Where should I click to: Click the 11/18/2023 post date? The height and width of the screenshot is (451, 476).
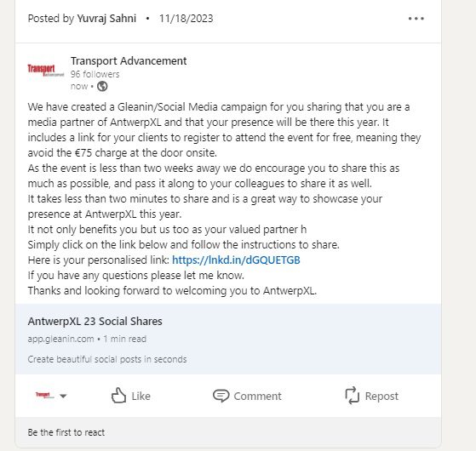(186, 19)
